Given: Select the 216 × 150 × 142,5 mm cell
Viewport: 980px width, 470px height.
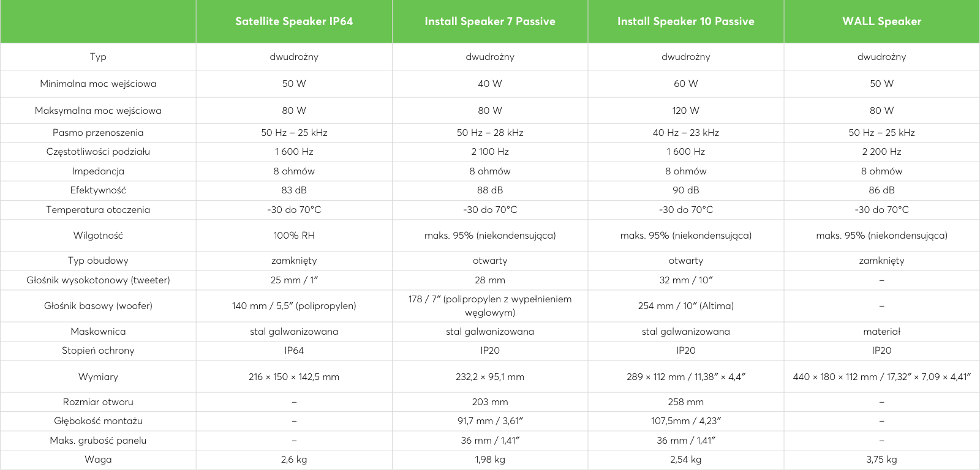Looking at the screenshot, I should (x=294, y=377).
